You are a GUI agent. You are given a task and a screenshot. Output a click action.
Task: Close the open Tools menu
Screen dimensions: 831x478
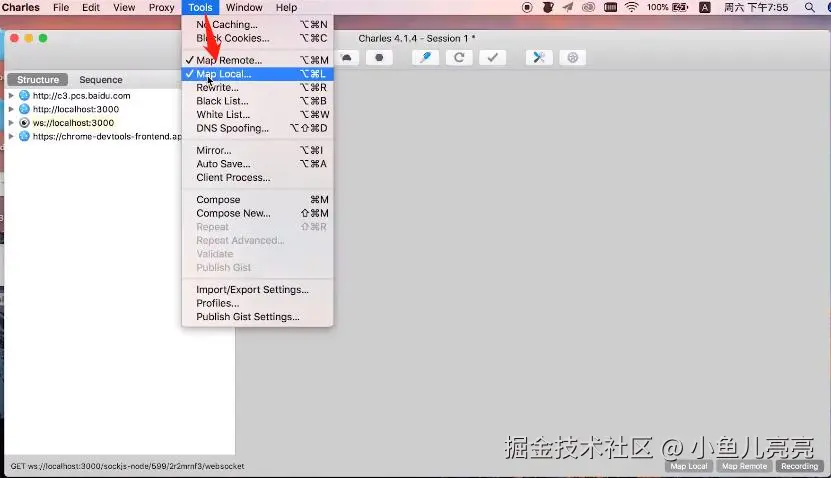coord(200,7)
